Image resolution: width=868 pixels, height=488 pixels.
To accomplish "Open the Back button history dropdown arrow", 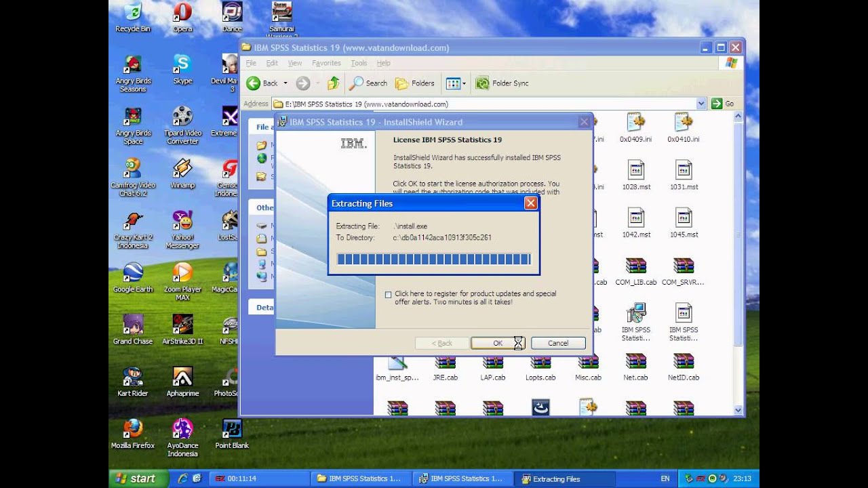I will tap(285, 83).
